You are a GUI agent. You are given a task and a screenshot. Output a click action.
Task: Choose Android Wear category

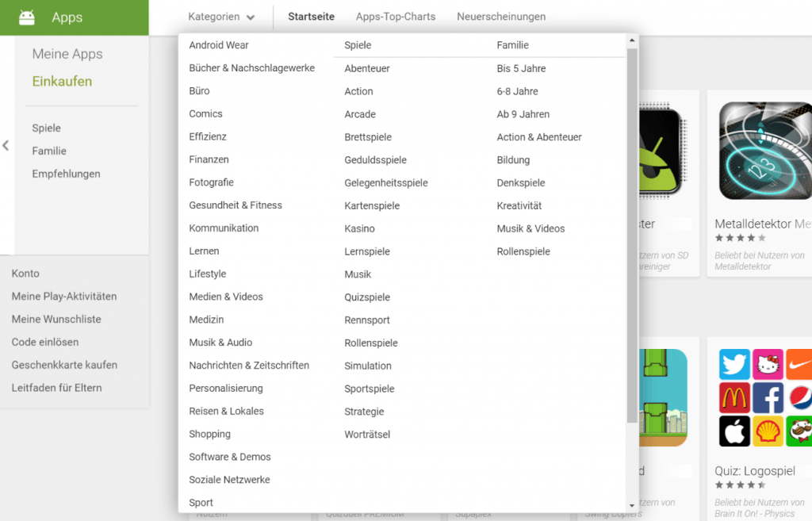coord(219,45)
